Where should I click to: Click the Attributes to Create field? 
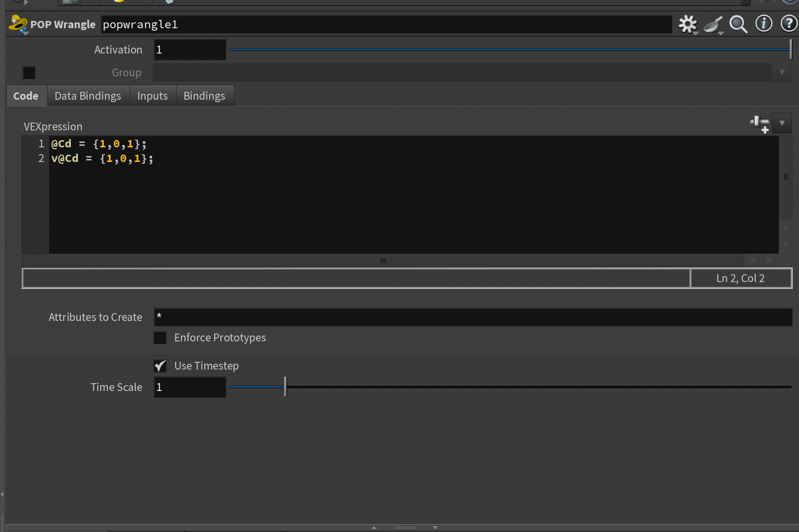(x=472, y=317)
